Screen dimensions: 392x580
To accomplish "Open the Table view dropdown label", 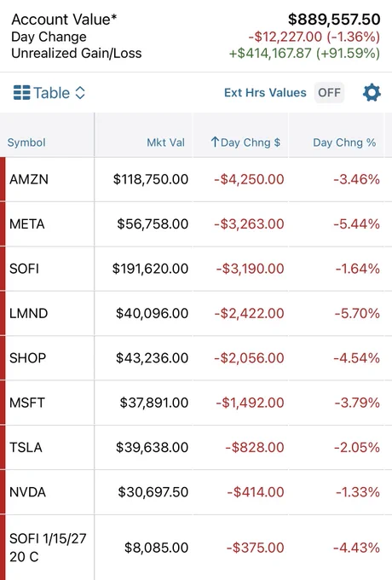I will pos(51,92).
